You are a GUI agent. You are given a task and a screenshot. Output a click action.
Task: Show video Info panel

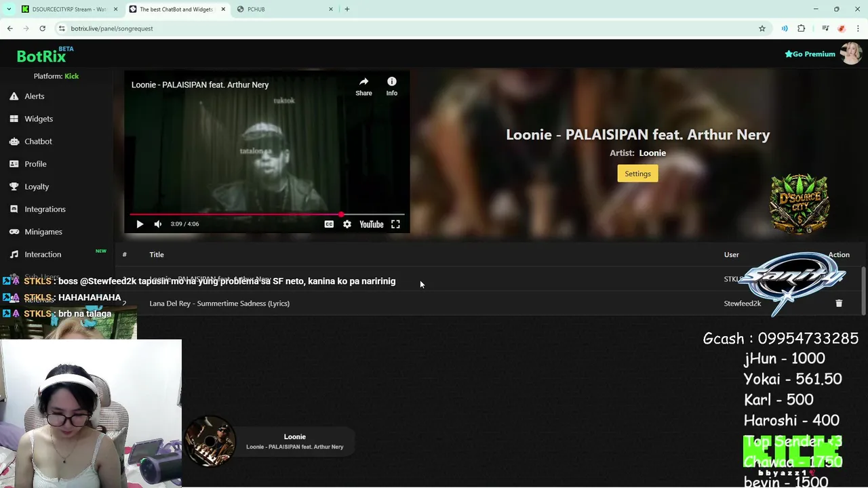point(392,86)
